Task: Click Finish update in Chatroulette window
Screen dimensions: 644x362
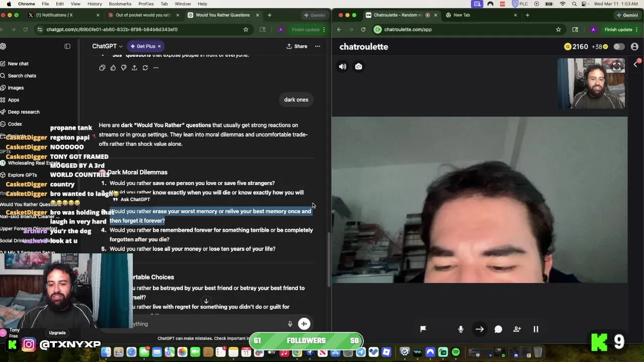Action: pos(618,30)
